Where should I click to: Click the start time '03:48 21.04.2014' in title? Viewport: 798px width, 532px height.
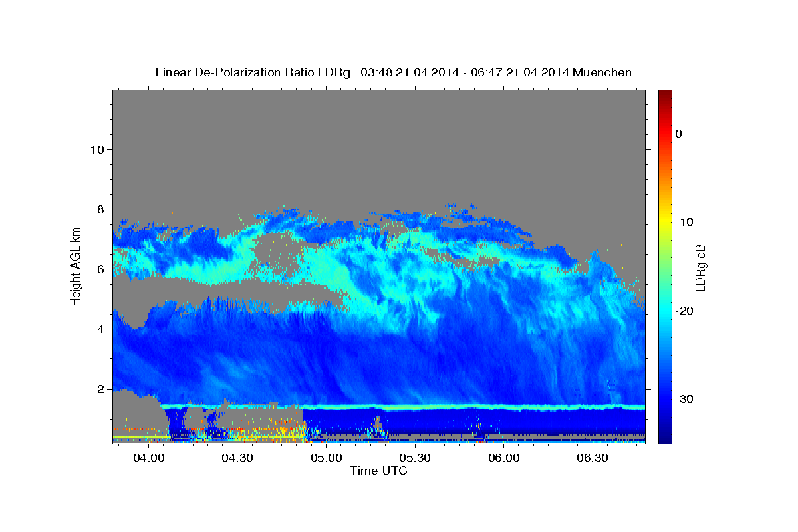[x=409, y=72]
